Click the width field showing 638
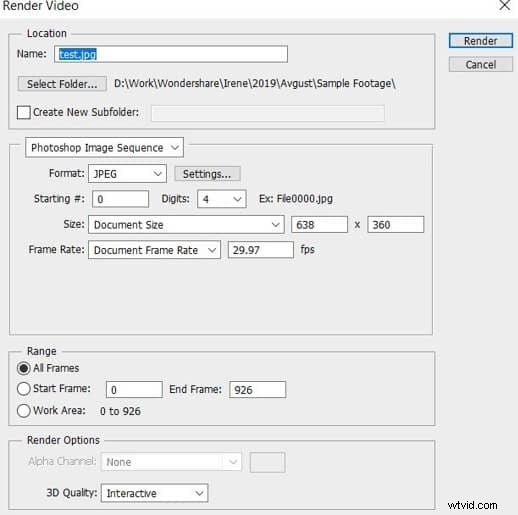 319,225
